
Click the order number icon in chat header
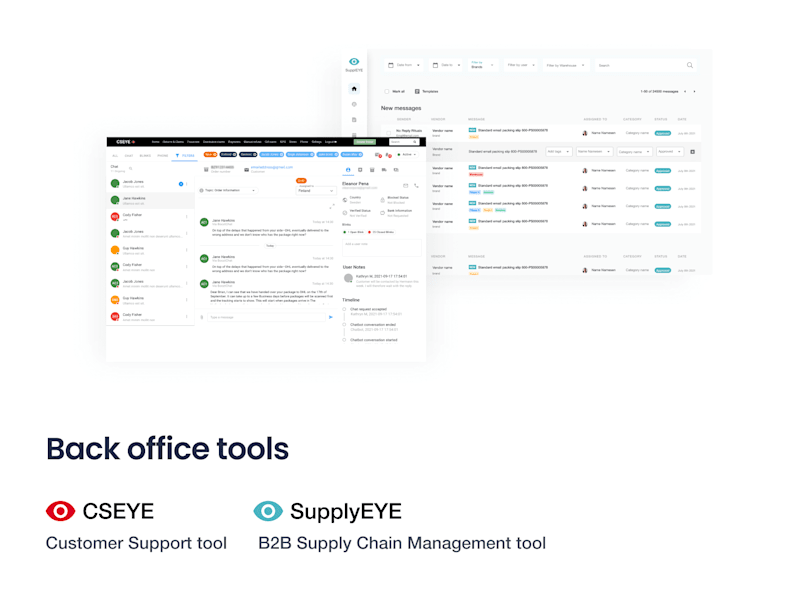click(x=206, y=169)
